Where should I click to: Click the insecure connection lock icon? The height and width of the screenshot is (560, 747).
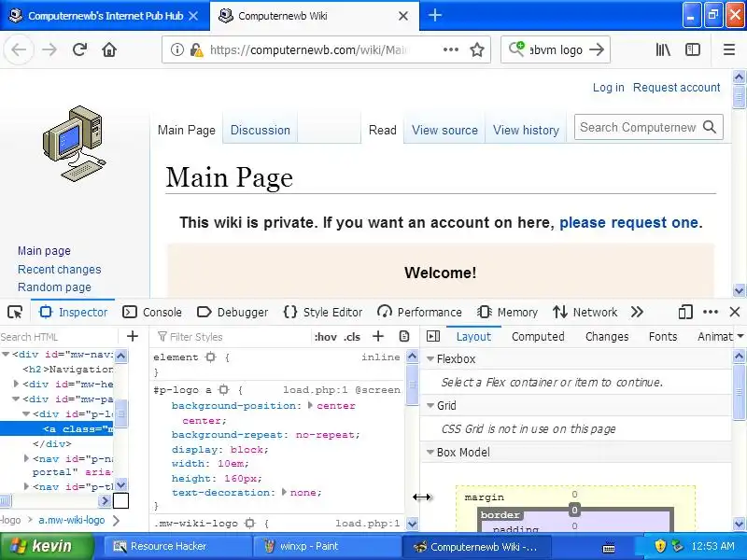click(196, 49)
